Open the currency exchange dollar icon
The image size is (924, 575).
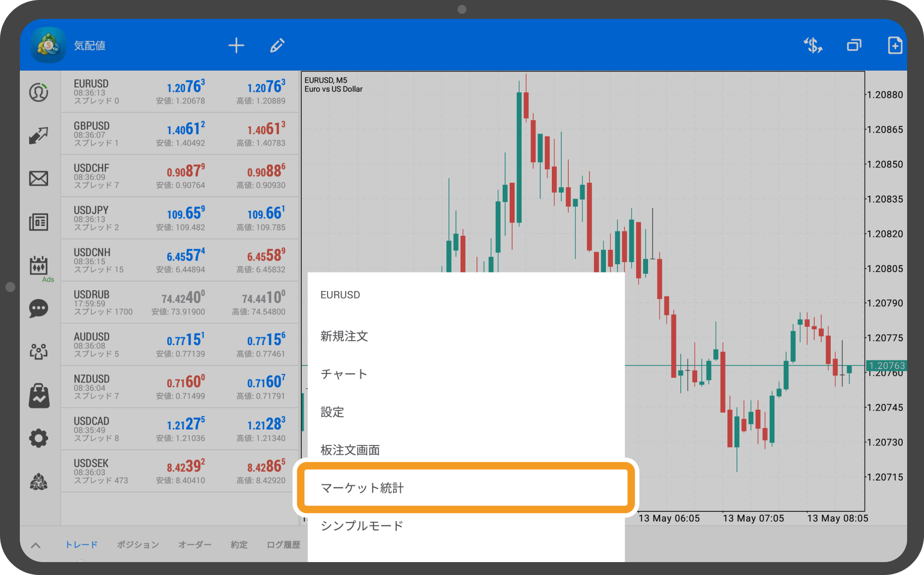click(813, 46)
